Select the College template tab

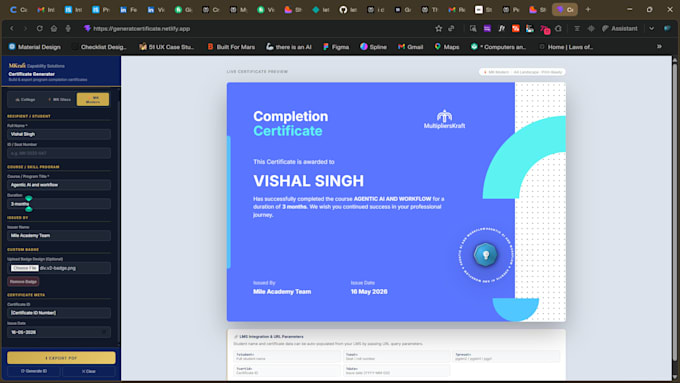(25, 99)
